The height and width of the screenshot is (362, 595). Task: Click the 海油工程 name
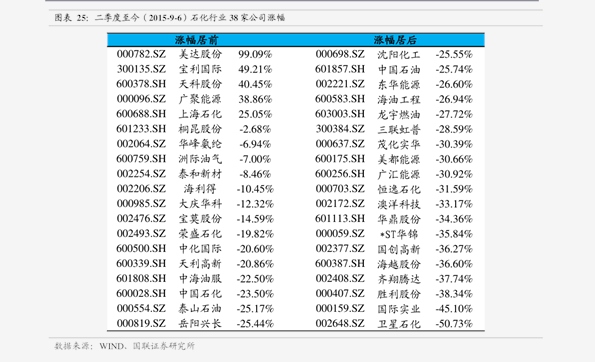click(399, 99)
